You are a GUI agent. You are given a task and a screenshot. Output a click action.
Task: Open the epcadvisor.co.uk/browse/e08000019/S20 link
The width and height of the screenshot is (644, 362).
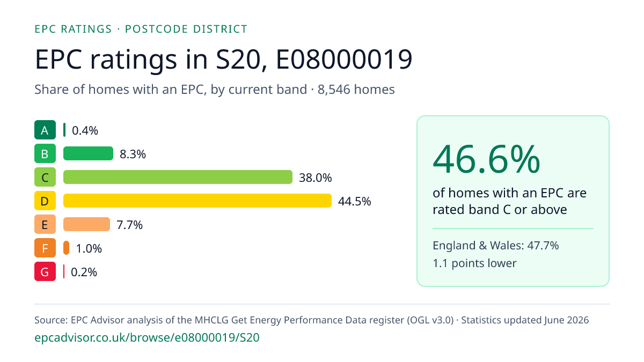[x=147, y=338]
